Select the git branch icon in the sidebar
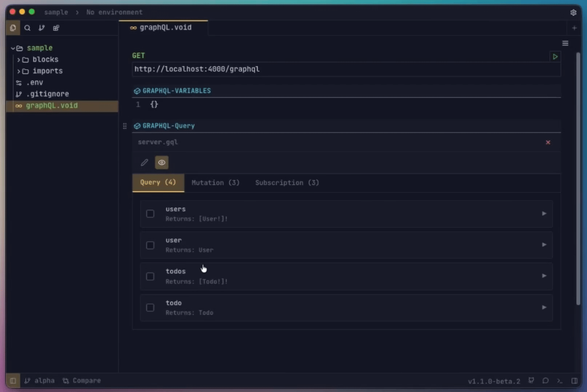Screen dimensions: 587x392 41,28
